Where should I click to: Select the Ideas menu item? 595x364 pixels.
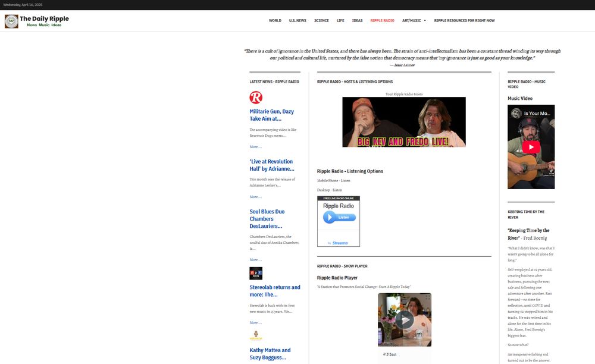[x=357, y=20]
